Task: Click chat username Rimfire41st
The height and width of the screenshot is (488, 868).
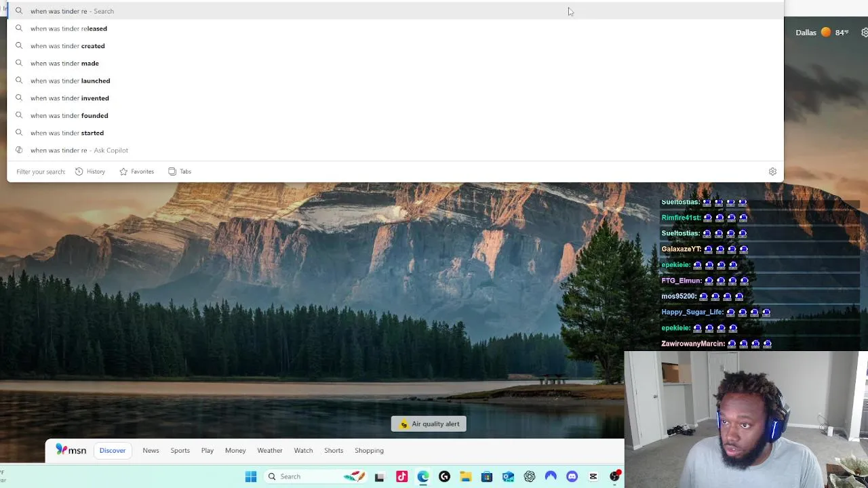Action: coord(681,218)
